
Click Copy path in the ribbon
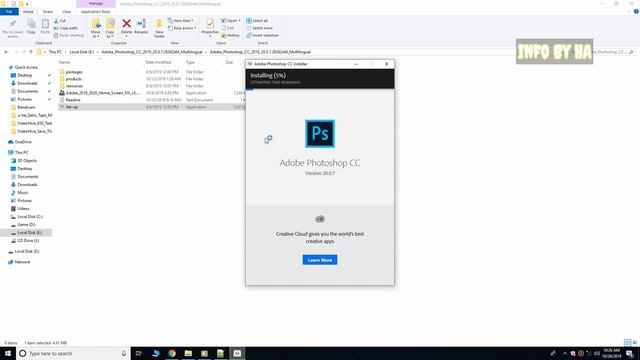point(65,28)
